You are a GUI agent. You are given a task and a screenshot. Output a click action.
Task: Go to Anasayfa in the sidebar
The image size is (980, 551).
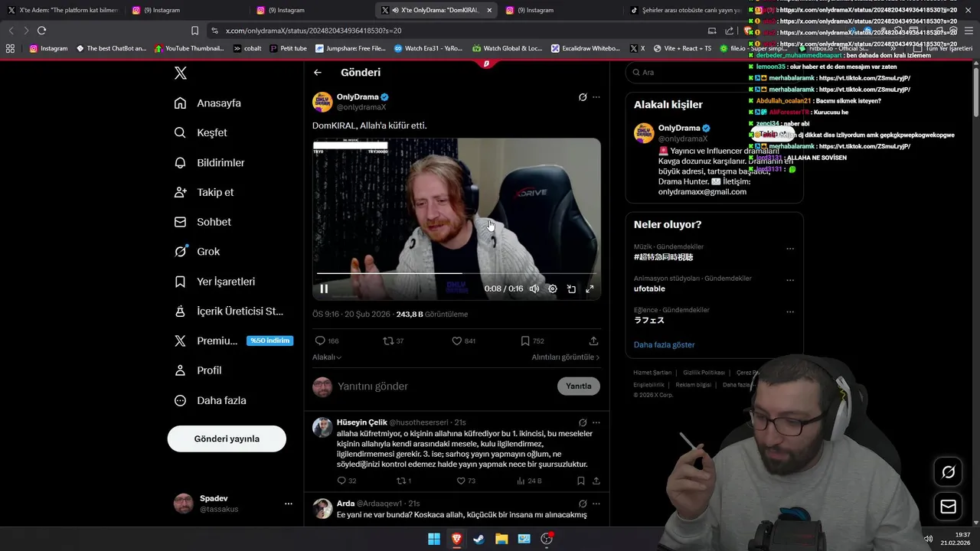(207, 103)
